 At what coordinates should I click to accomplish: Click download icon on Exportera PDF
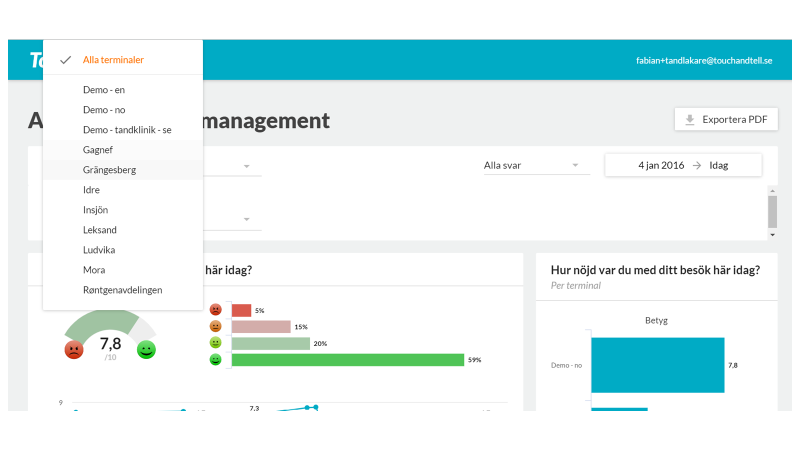click(x=690, y=119)
